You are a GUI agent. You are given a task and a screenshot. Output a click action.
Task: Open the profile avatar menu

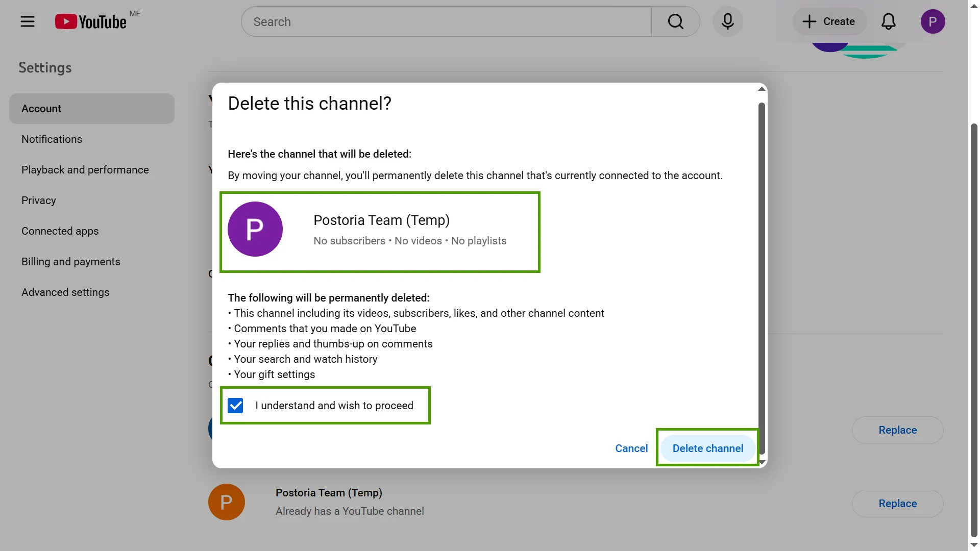tap(933, 21)
